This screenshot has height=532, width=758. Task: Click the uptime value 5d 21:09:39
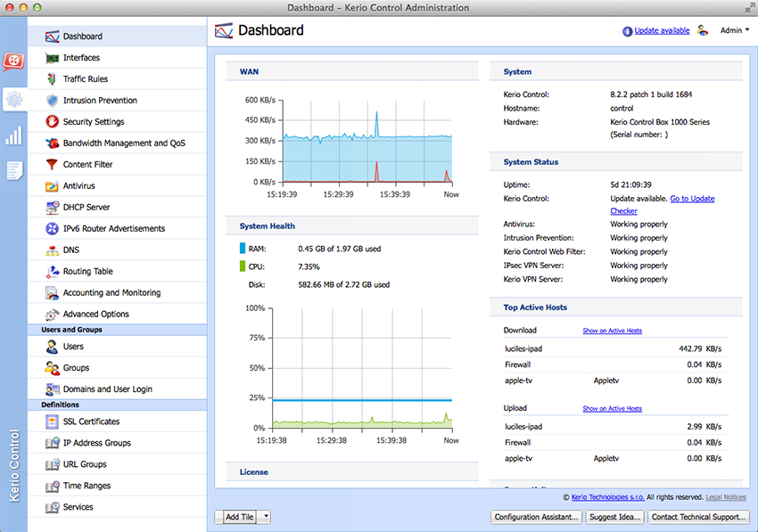(630, 185)
